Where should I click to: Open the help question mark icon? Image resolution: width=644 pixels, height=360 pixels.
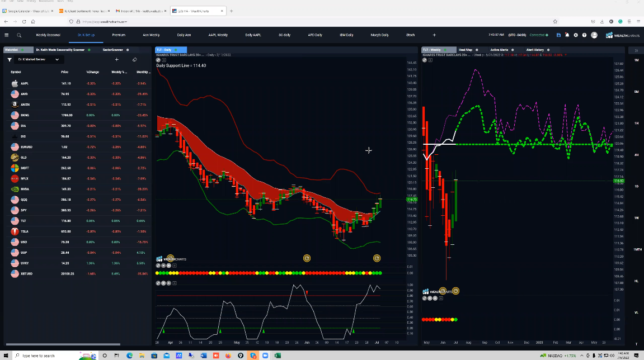click(x=585, y=35)
